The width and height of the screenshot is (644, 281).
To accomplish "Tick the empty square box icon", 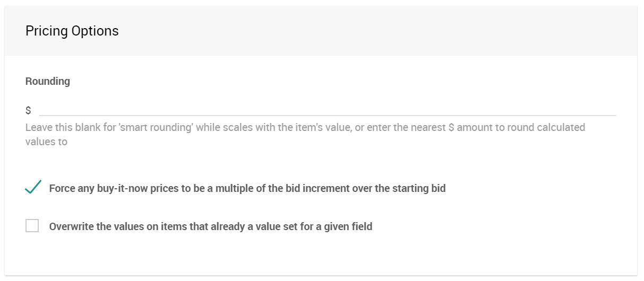I will tap(32, 226).
